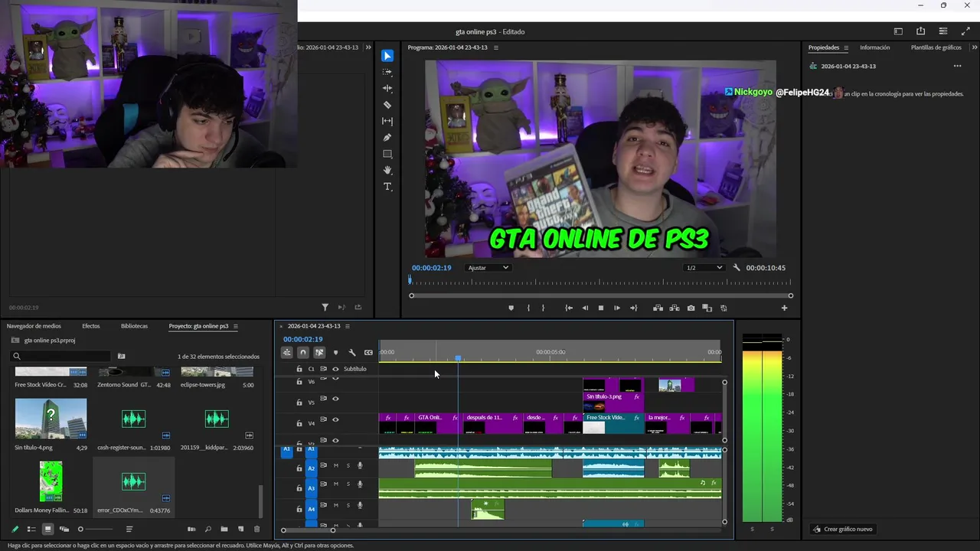Add marker in timeline panel
This screenshot has width=980, height=551.
[335, 353]
